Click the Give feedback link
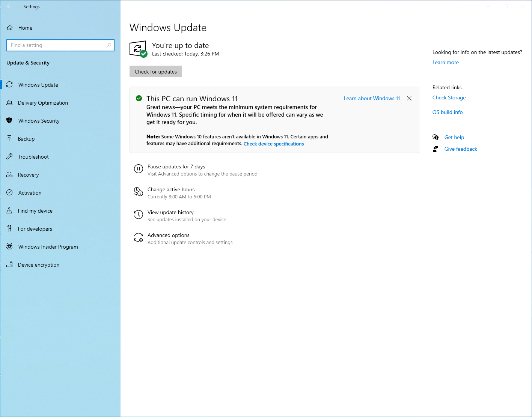 (x=461, y=149)
